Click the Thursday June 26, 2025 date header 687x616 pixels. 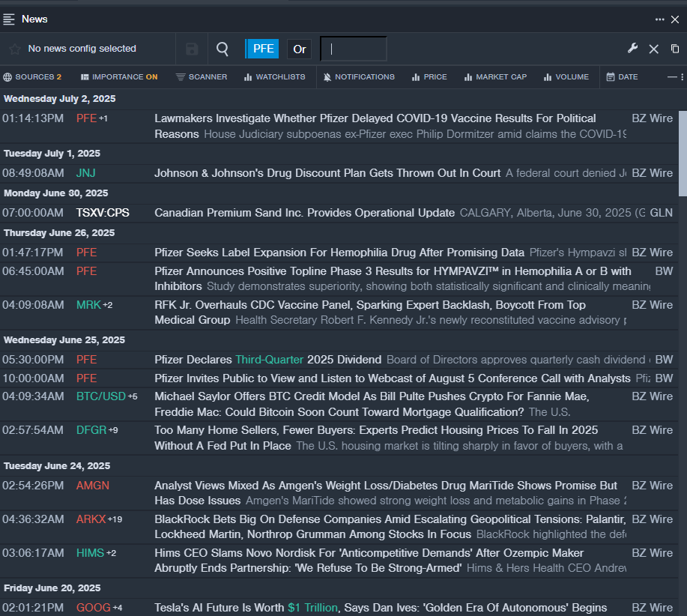tap(59, 232)
